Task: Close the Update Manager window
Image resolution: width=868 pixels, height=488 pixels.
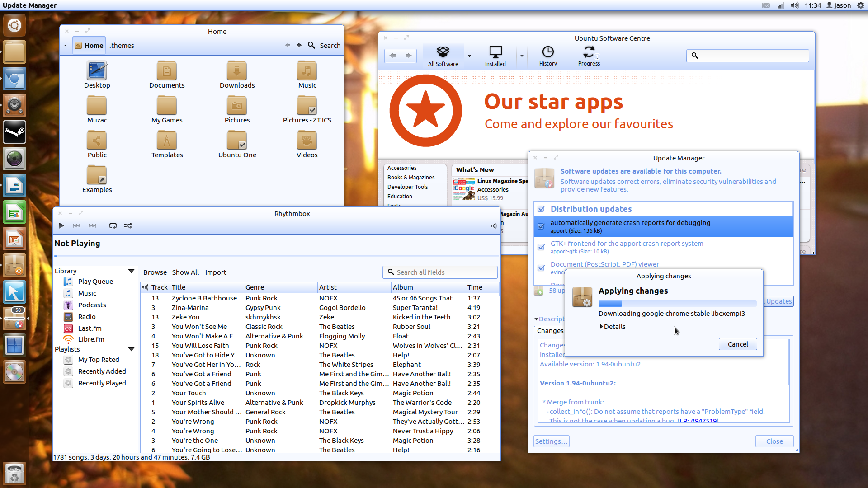Action: click(774, 441)
